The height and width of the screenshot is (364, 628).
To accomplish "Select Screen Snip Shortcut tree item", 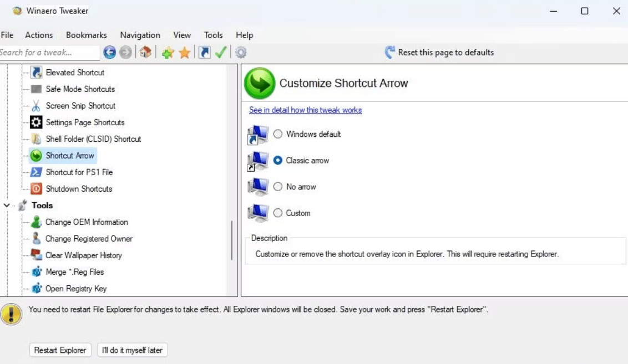I will click(80, 106).
